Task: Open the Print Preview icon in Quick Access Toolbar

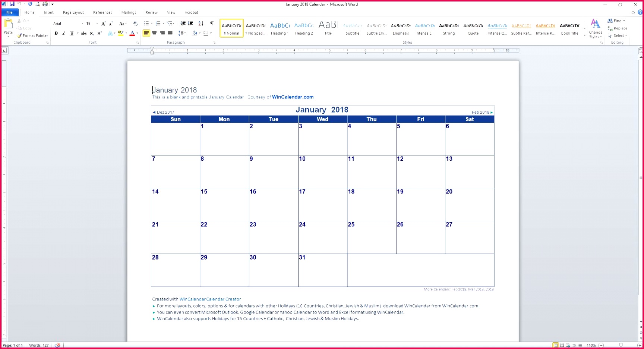Action: coord(38,4)
